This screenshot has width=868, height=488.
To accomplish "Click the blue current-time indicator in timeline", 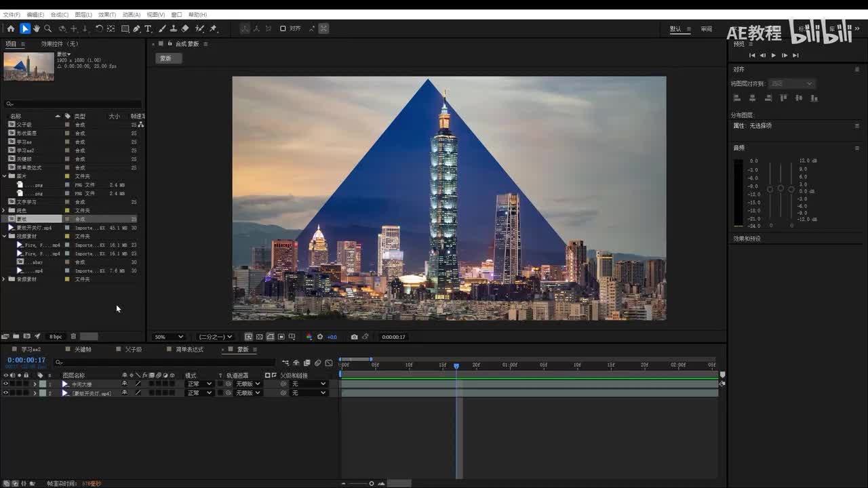I will (x=456, y=366).
